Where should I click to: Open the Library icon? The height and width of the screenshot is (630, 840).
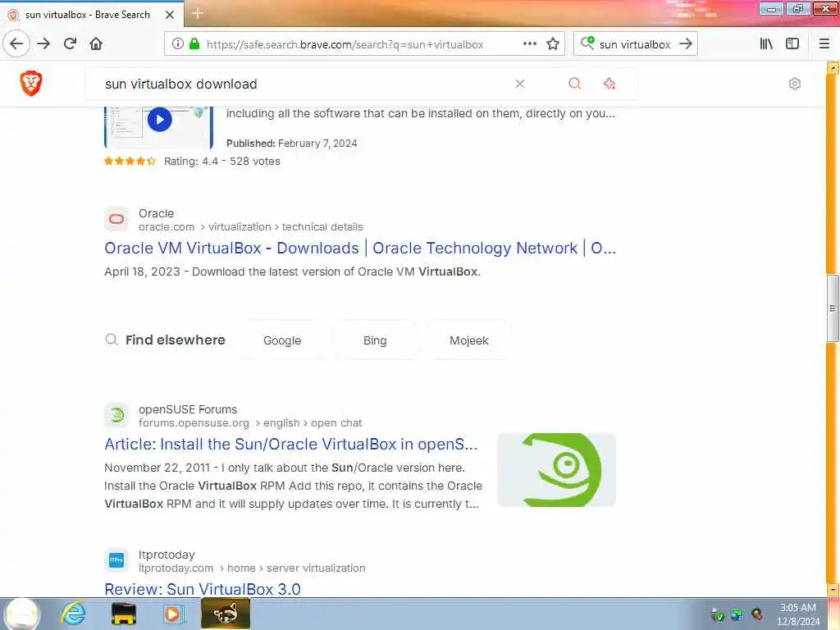(x=766, y=44)
